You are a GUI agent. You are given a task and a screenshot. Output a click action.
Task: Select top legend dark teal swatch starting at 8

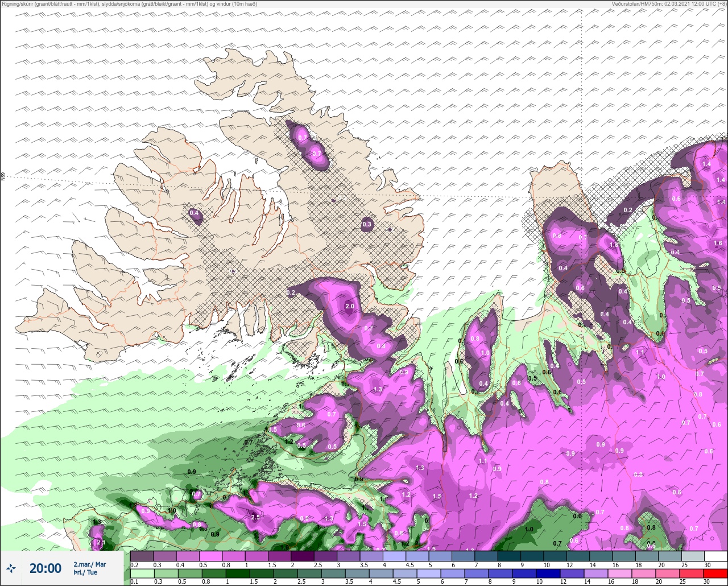[x=509, y=556]
